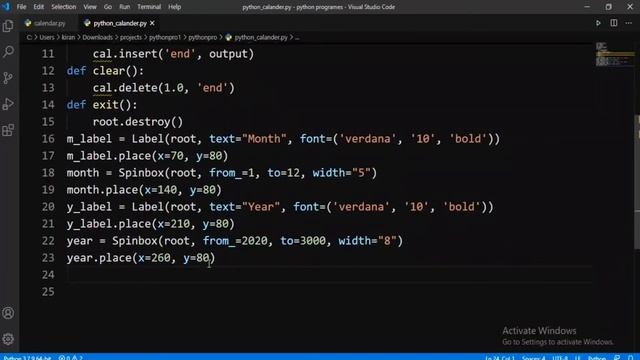Open the Extensions view

tap(8, 130)
